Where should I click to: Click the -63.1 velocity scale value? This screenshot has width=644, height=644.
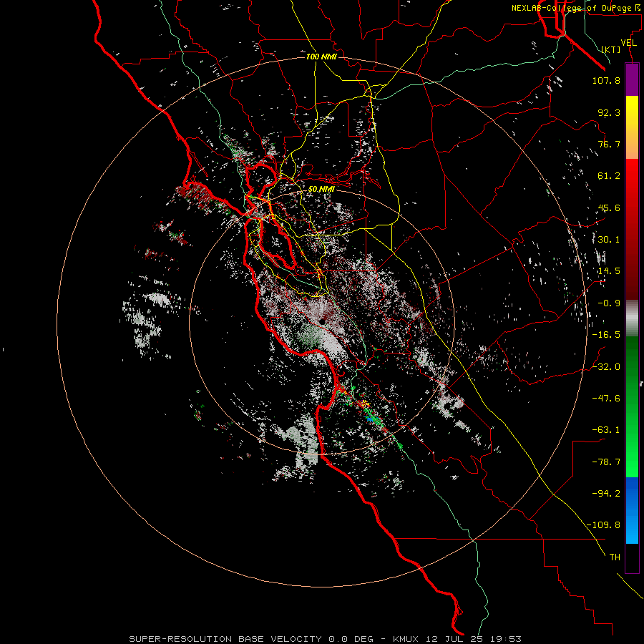(606, 430)
